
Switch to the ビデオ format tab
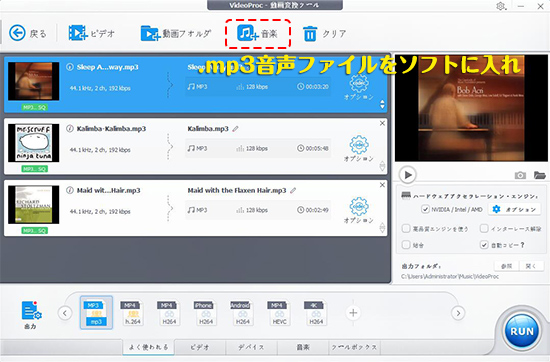click(x=200, y=347)
